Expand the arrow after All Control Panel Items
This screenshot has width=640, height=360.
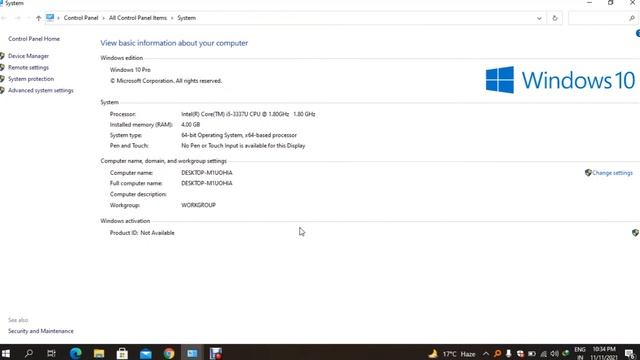[x=172, y=18]
